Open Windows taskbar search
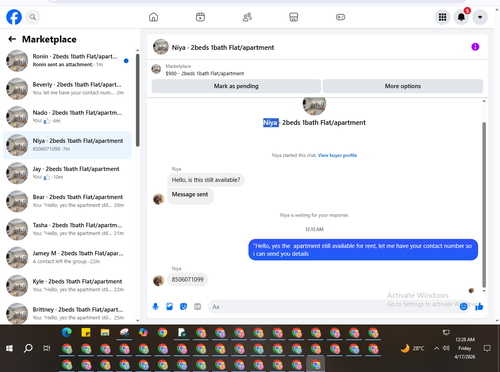This screenshot has height=372, width=500. coord(28,348)
